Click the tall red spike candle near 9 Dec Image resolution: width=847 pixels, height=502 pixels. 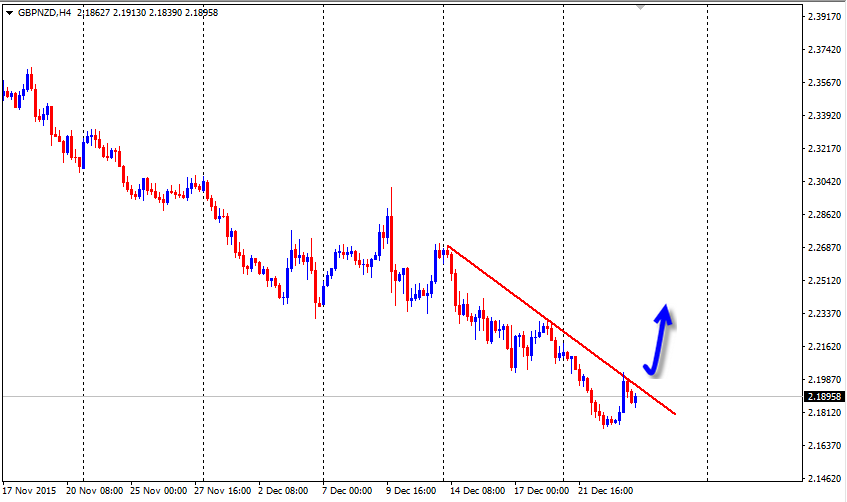pyautogui.click(x=391, y=243)
